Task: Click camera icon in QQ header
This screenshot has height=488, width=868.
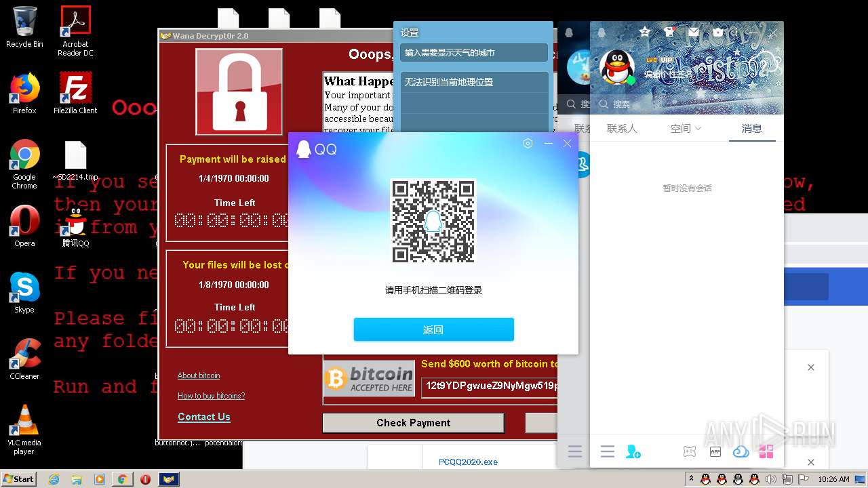Action: [x=718, y=32]
